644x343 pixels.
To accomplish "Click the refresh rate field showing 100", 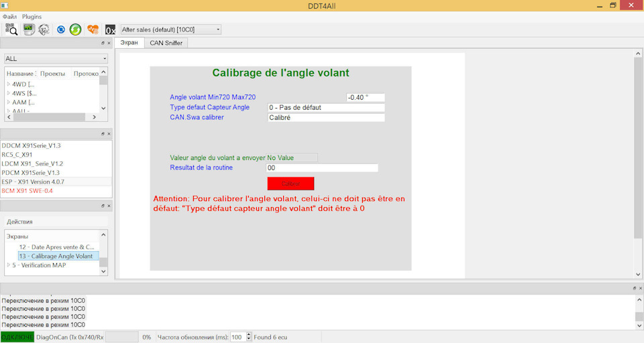I will pyautogui.click(x=237, y=337).
